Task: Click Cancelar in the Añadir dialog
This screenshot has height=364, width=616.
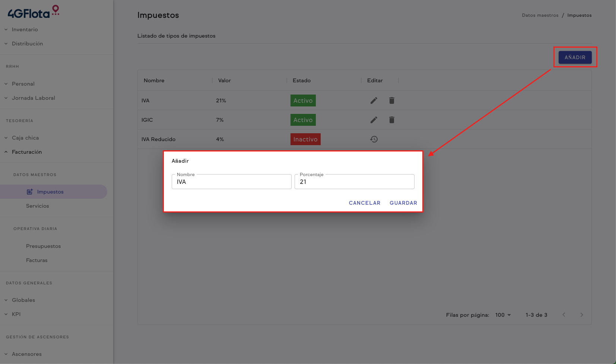Action: tap(364, 203)
